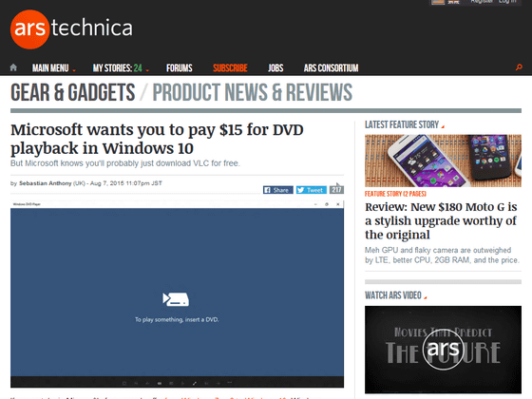The width and height of the screenshot is (532, 399).
Task: Enlarge the Windows DVD Player screenshot image
Action: coord(177,294)
